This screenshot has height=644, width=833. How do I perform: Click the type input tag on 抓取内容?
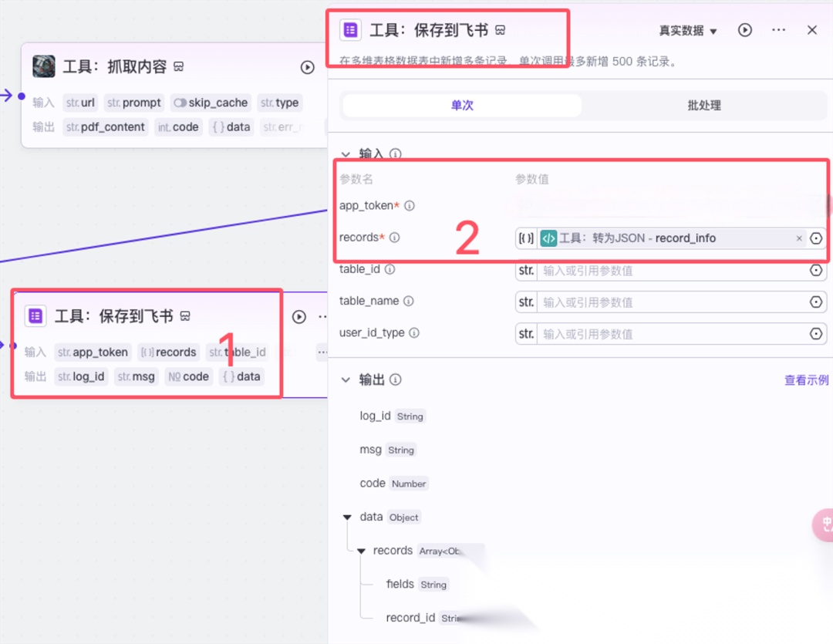coord(279,103)
